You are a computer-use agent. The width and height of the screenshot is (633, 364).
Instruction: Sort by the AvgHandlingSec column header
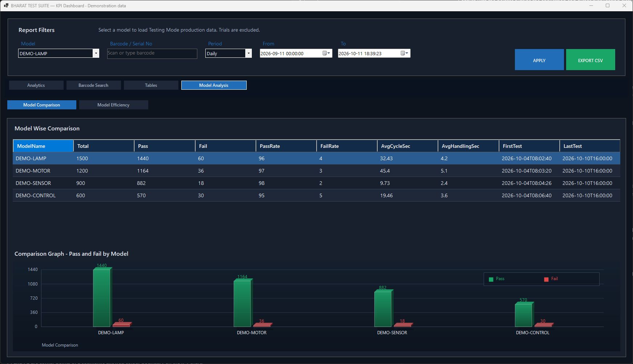pos(468,146)
